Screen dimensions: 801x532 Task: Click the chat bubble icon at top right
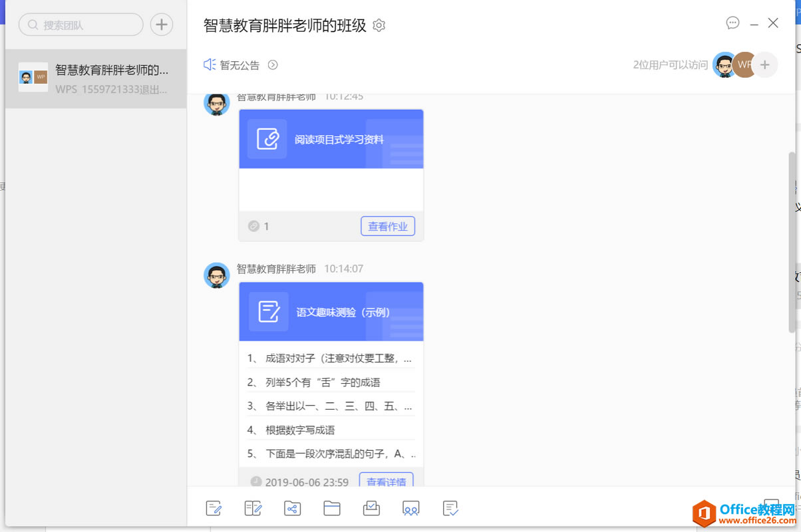click(x=732, y=23)
